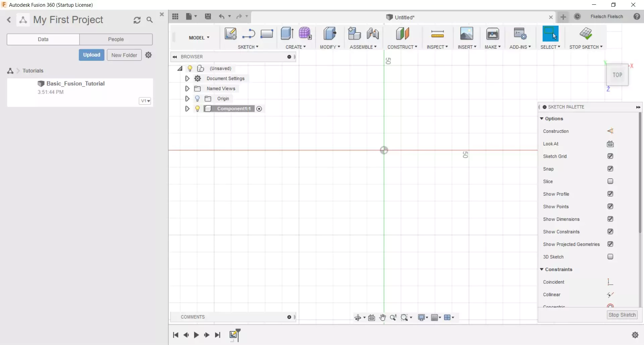Click the Modify Press Pull icon
This screenshot has height=345, width=644.
(330, 33)
